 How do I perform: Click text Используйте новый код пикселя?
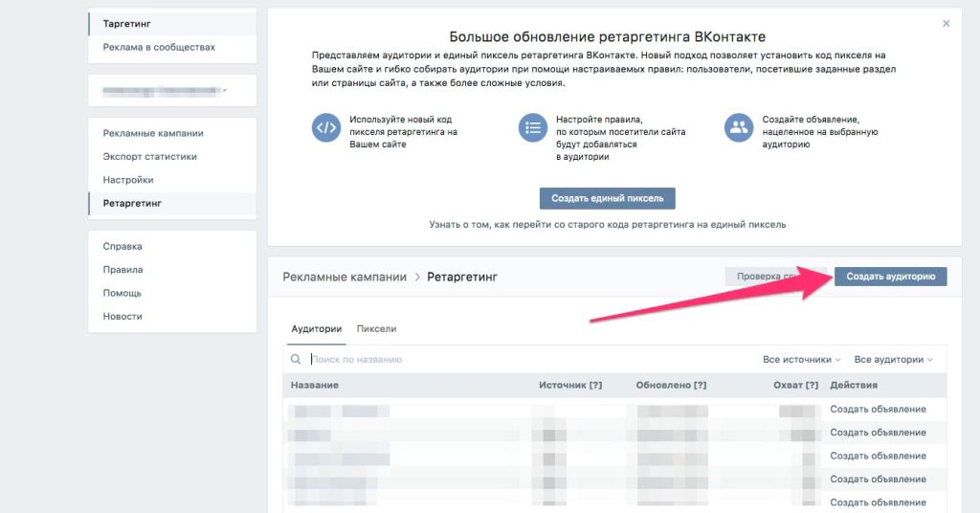(x=403, y=132)
